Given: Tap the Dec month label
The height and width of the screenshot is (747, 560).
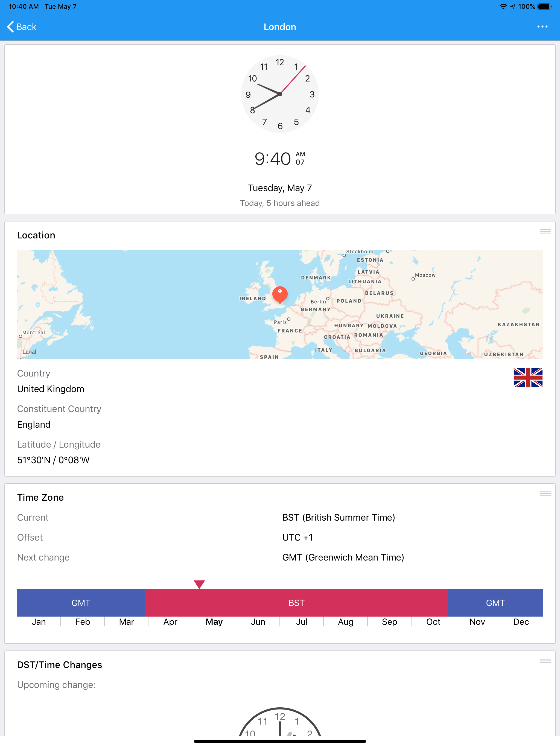Looking at the screenshot, I should (x=521, y=622).
